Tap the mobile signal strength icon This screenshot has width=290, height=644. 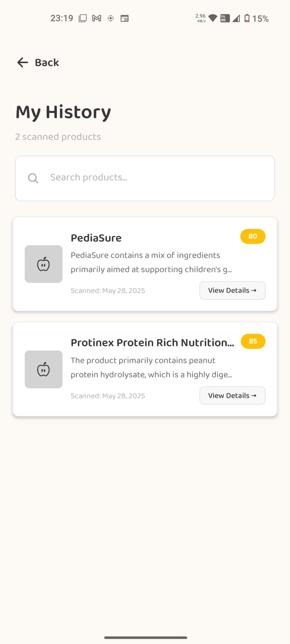[x=236, y=18]
